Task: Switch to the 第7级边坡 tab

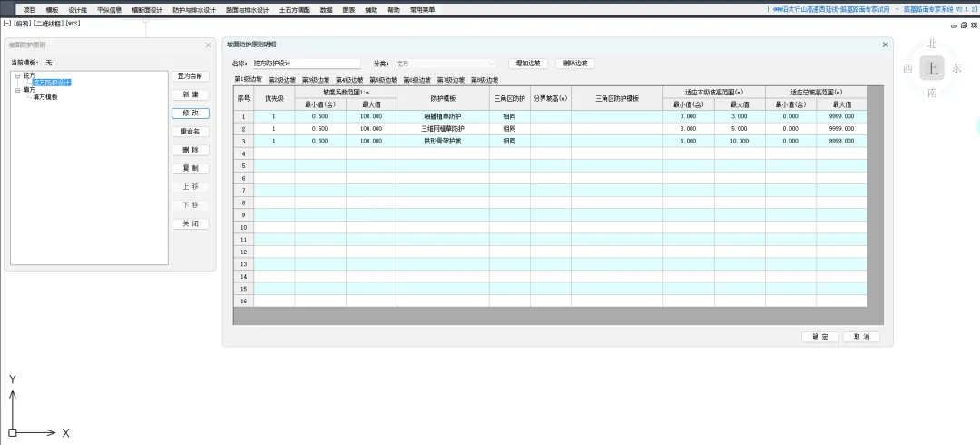Action: [x=451, y=80]
